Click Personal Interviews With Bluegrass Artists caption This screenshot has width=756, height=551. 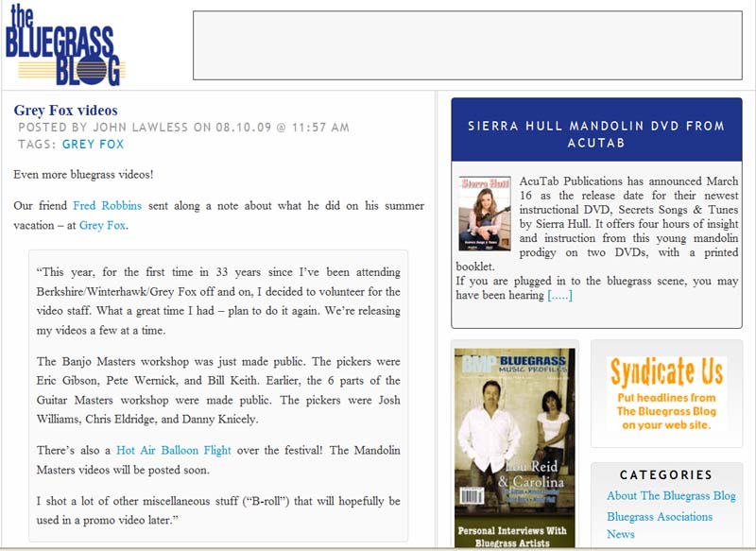coord(514,536)
